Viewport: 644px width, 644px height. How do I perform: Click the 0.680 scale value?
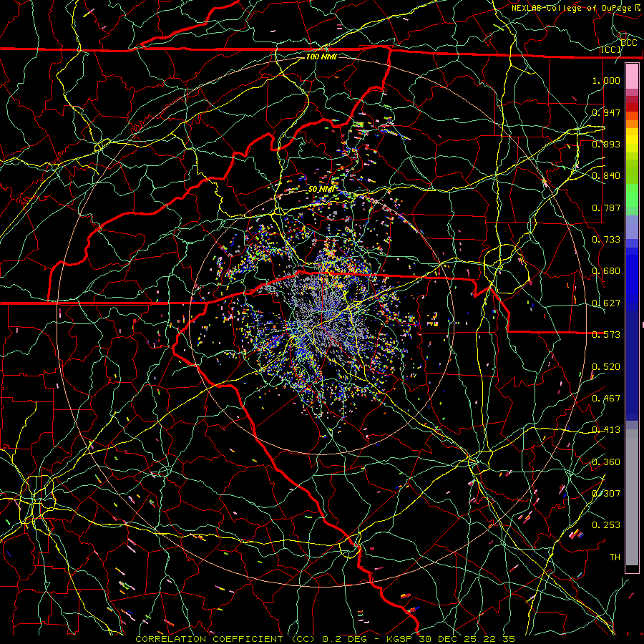click(606, 271)
